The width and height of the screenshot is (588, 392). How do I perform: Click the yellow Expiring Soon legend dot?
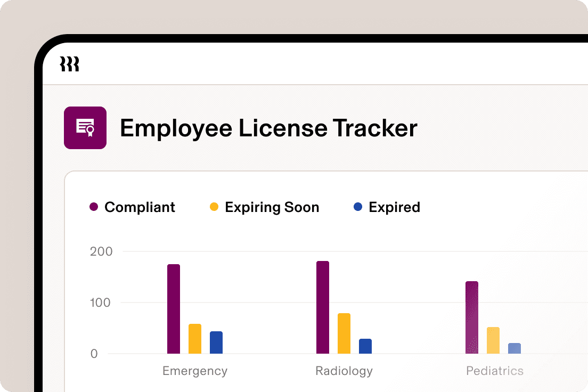click(x=214, y=207)
